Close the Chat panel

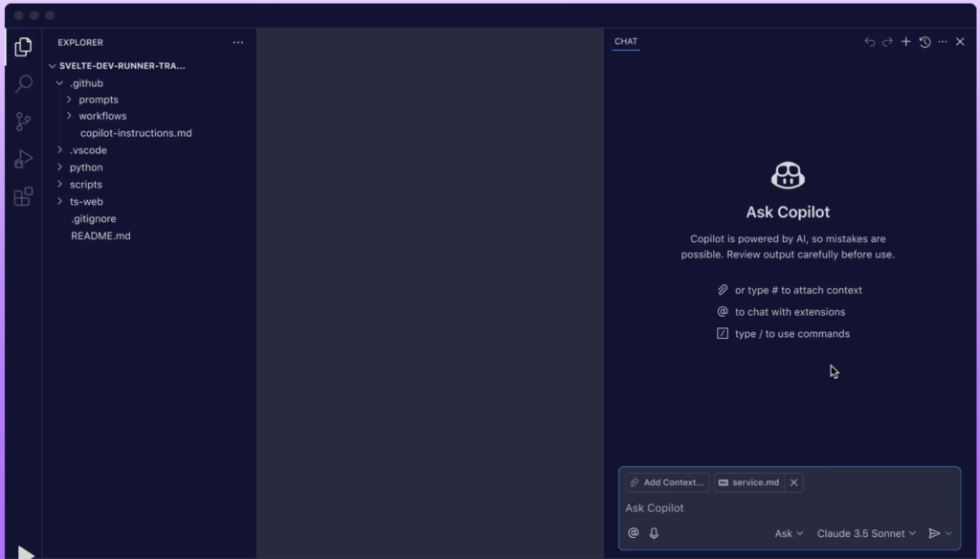pyautogui.click(x=960, y=42)
